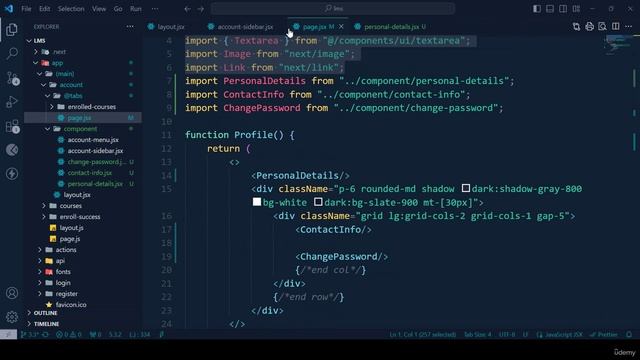This screenshot has width=640, height=360.
Task: Click the printer icon in editor toolbar
Action: [589, 27]
